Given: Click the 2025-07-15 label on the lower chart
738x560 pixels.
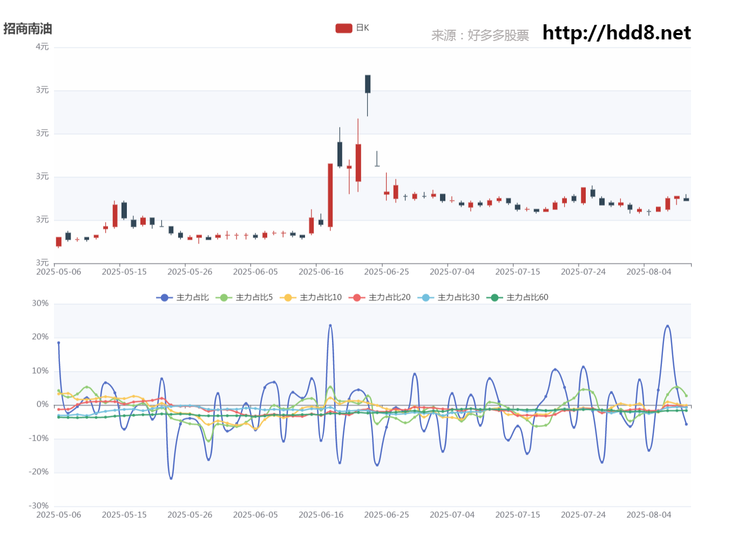Looking at the screenshot, I should pos(518,515).
